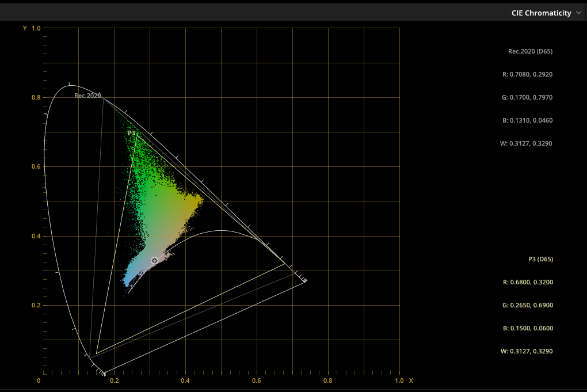Image resolution: width=587 pixels, height=392 pixels.
Task: Click P3 blue primary value B: 0.1500, 0.0600
Action: 528,328
